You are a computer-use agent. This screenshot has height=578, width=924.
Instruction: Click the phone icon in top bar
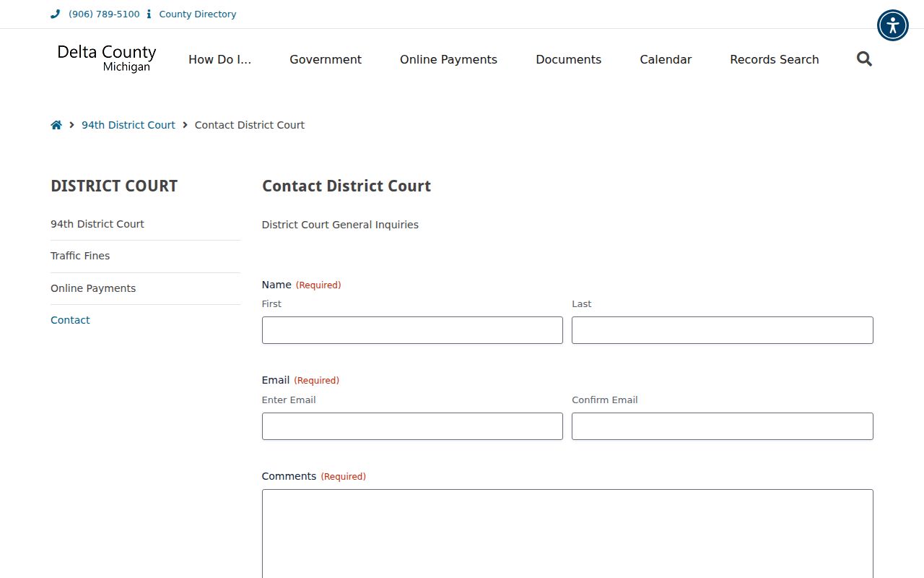(x=56, y=14)
